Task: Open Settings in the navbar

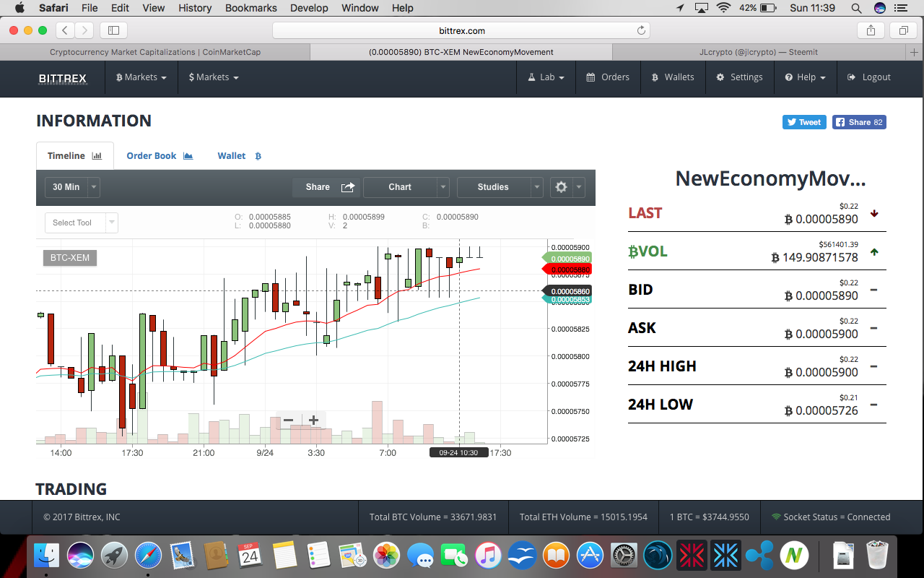Action: 739,77
